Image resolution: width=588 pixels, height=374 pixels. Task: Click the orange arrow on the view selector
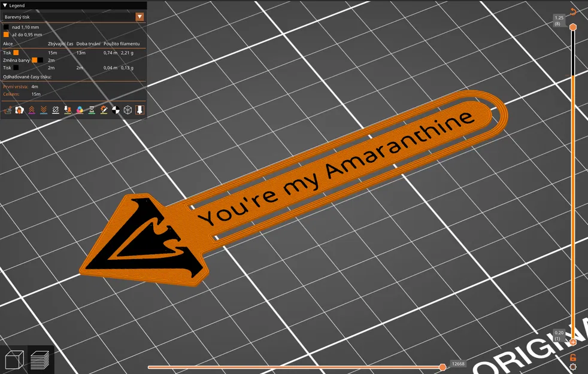click(x=140, y=16)
